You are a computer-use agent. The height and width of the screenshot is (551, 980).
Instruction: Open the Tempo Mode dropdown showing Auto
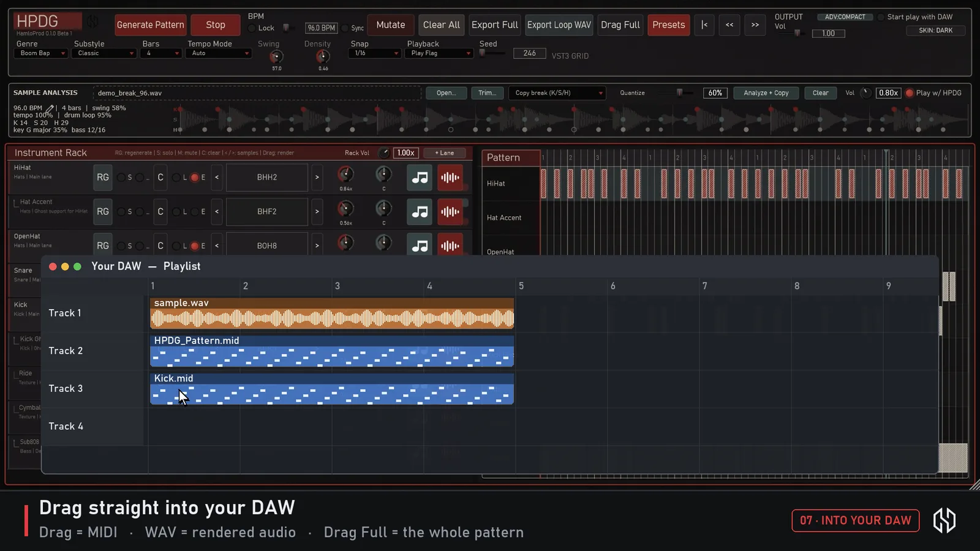218,53
